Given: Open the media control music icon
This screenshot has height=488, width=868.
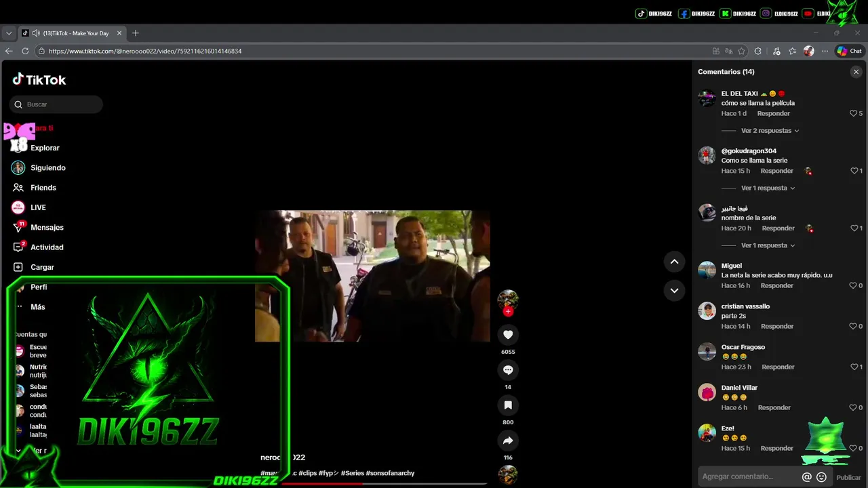Looking at the screenshot, I should [776, 51].
